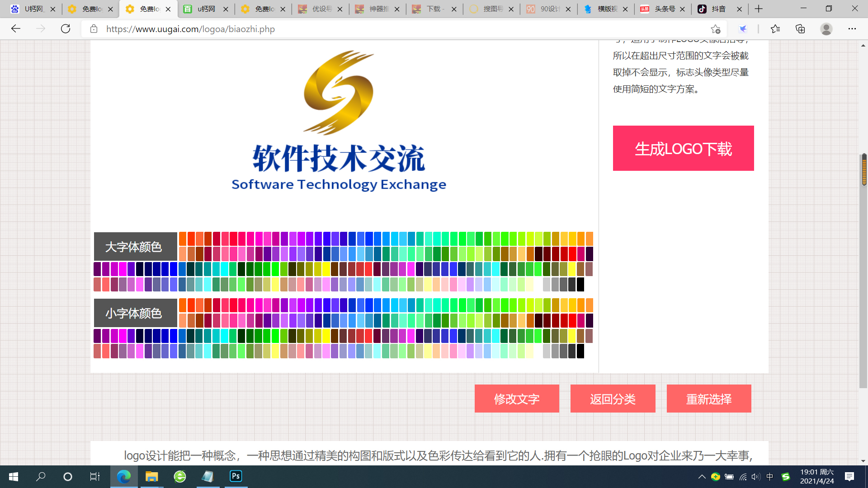Click the back navigation arrow
The image size is (868, 488).
tap(16, 28)
